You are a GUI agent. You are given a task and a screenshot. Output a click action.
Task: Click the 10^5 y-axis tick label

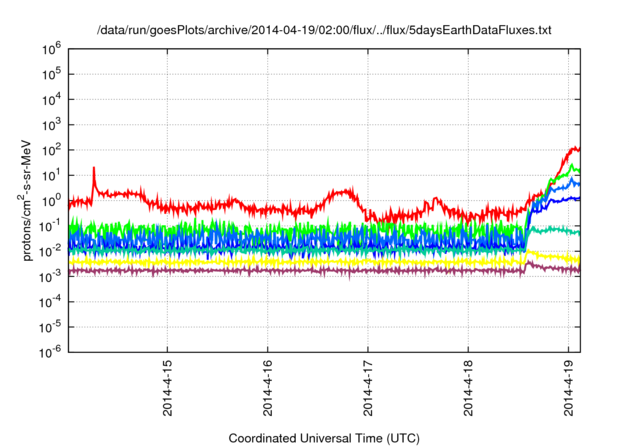[51, 75]
